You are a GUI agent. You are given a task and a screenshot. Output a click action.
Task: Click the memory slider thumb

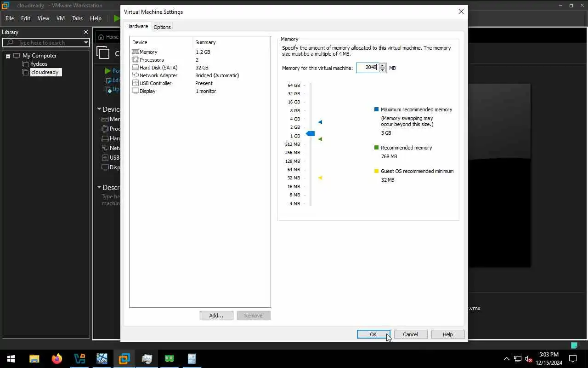click(311, 133)
